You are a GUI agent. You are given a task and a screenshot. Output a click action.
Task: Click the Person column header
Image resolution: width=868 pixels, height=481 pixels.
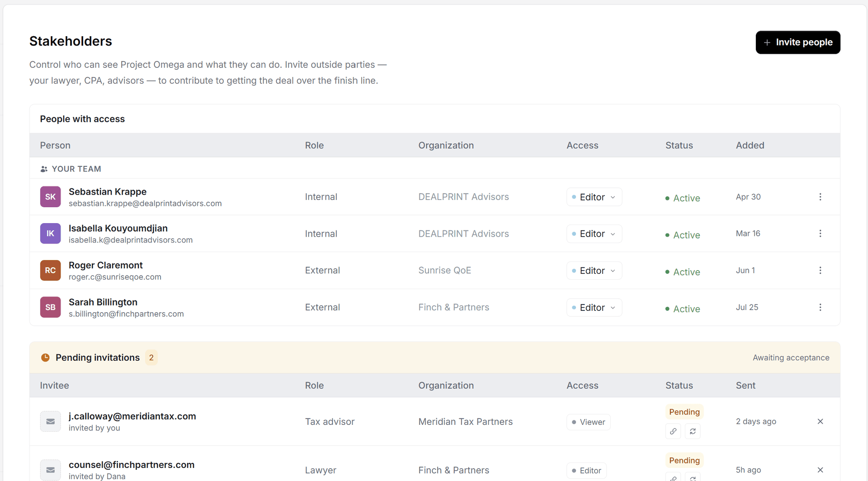[55, 145]
